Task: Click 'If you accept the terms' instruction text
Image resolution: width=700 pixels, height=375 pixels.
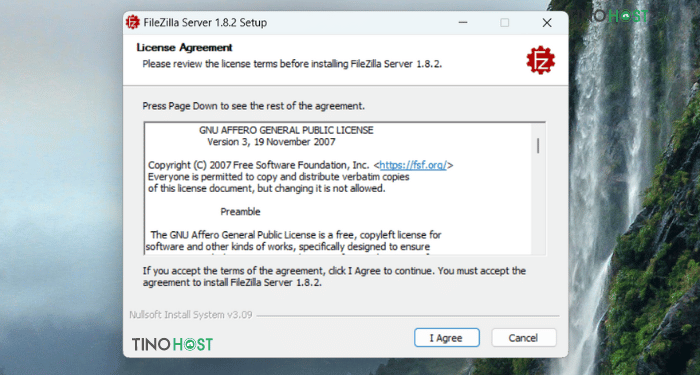Action: tap(334, 277)
